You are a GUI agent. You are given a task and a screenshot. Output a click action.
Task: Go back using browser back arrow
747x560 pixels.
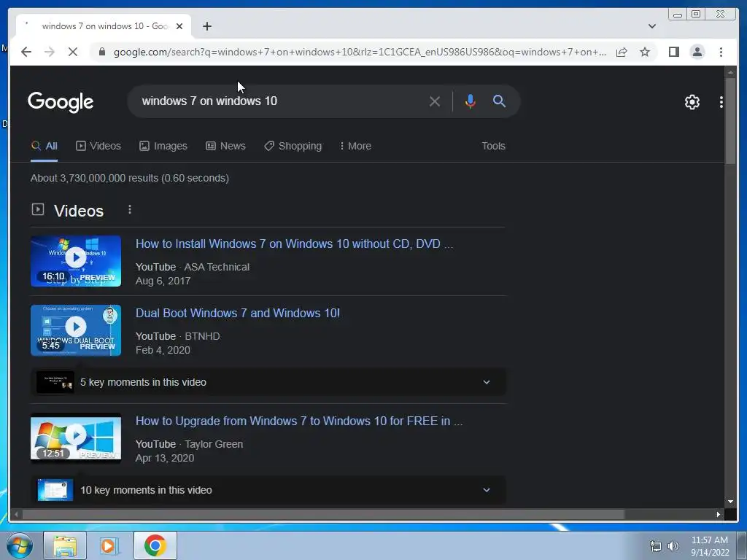point(26,52)
